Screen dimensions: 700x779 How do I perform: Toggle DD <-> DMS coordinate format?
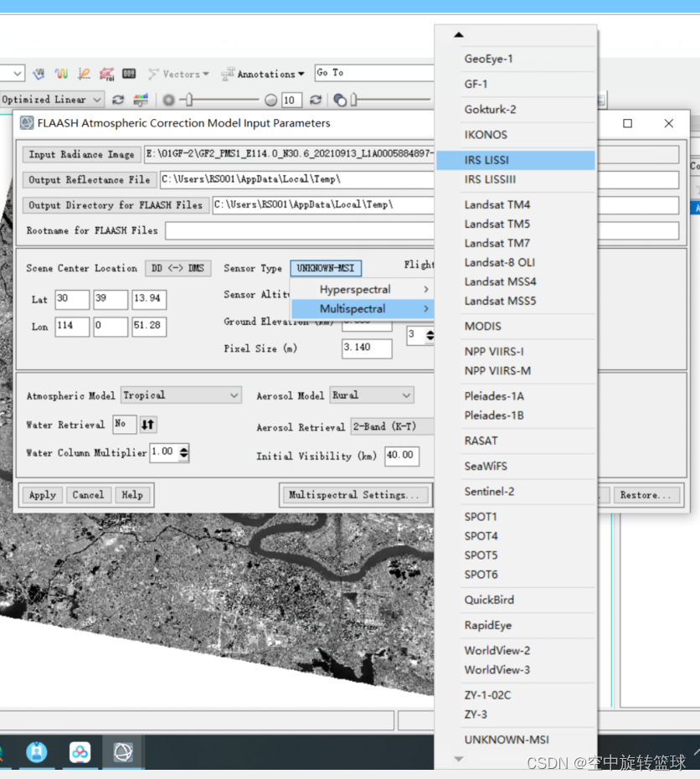pyautogui.click(x=178, y=268)
